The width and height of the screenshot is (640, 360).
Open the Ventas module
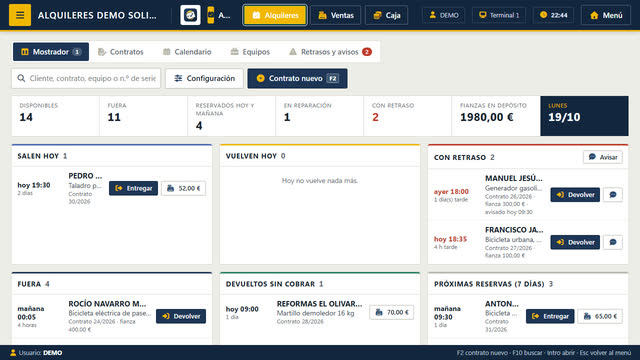[336, 15]
